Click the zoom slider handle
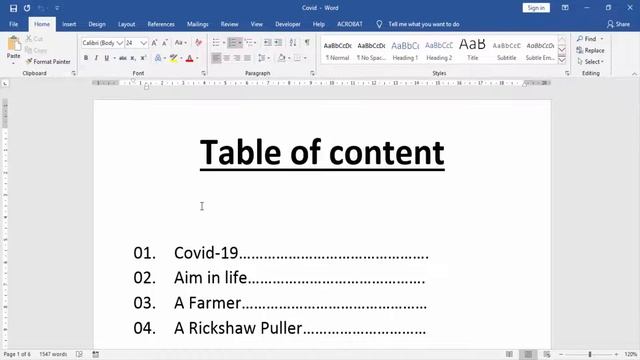Viewport: 640px width, 360px height. click(590, 354)
